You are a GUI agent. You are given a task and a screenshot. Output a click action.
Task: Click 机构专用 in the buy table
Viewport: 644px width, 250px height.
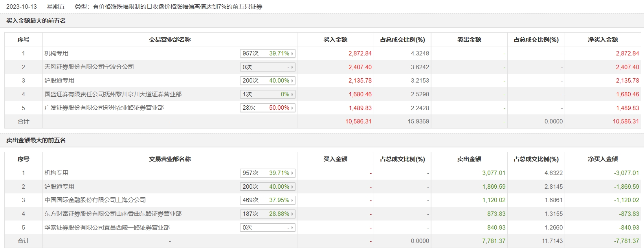click(x=56, y=53)
